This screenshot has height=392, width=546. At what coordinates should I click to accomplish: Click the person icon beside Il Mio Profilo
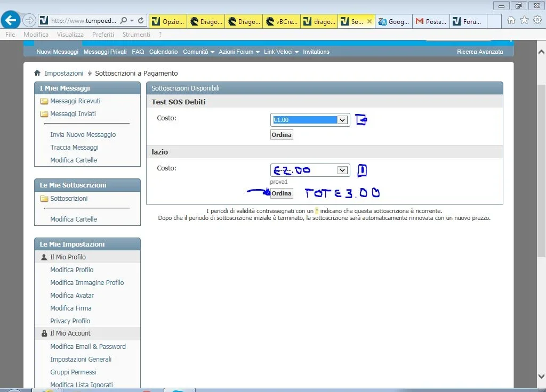tap(44, 257)
